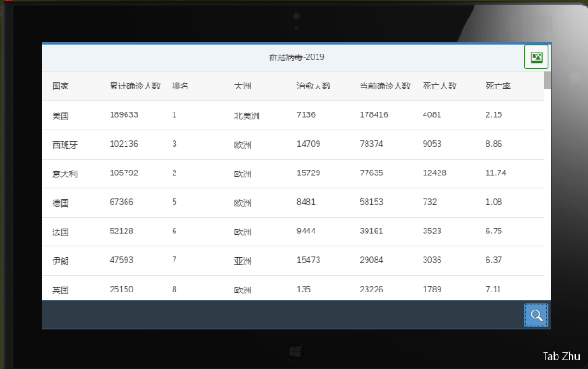
Task: Click the 新冠病毒-2019 table title
Action: tap(296, 57)
